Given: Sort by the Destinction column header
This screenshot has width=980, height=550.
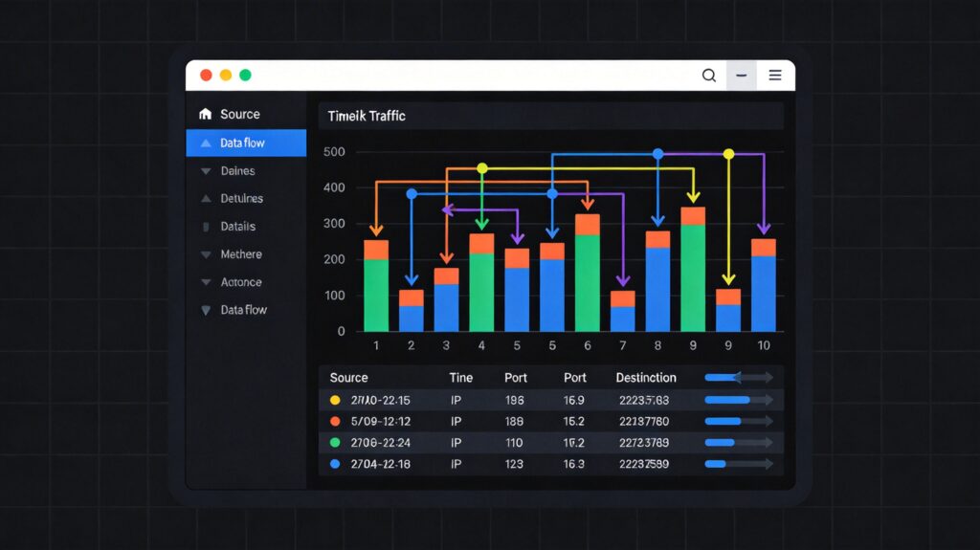Looking at the screenshot, I should pos(645,378).
